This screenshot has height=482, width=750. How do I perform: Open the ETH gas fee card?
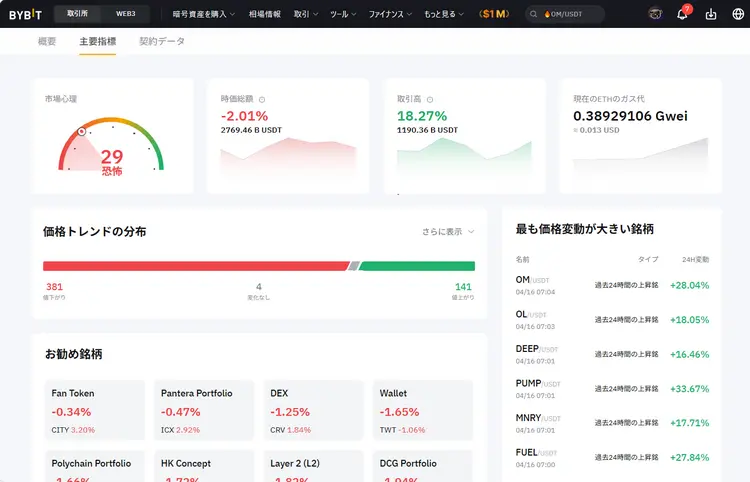click(x=640, y=136)
